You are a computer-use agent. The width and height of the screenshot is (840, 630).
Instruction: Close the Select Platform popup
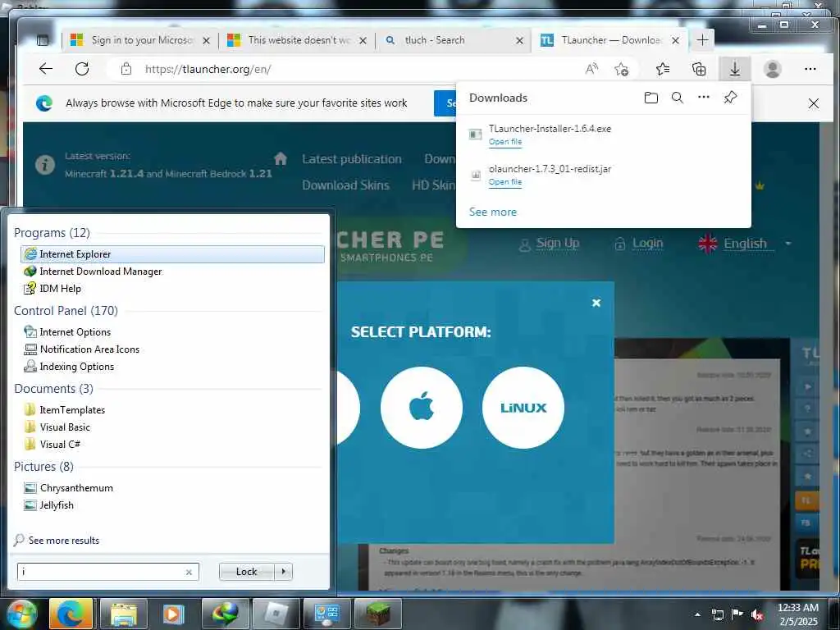click(x=596, y=303)
